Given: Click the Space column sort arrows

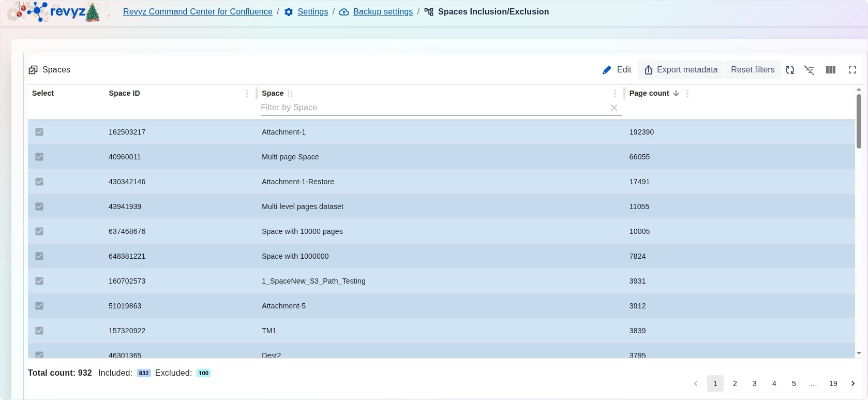Looking at the screenshot, I should (290, 94).
